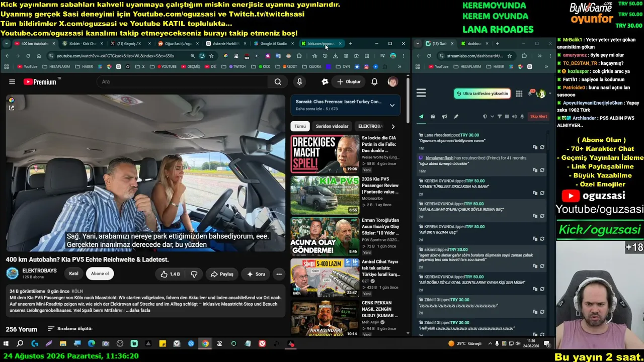This screenshot has width=644, height=362.
Task: Select the Tümü filter chip
Action: pos(300,126)
